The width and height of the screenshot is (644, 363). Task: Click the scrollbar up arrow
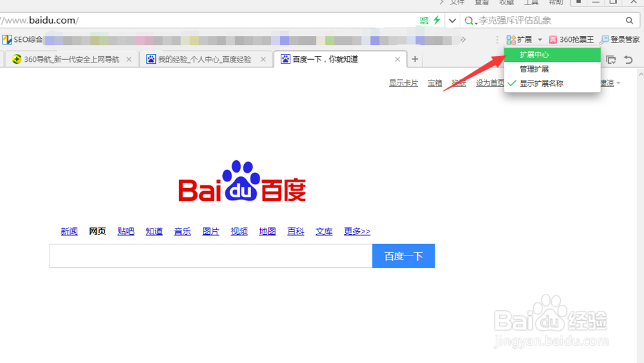coord(641,74)
